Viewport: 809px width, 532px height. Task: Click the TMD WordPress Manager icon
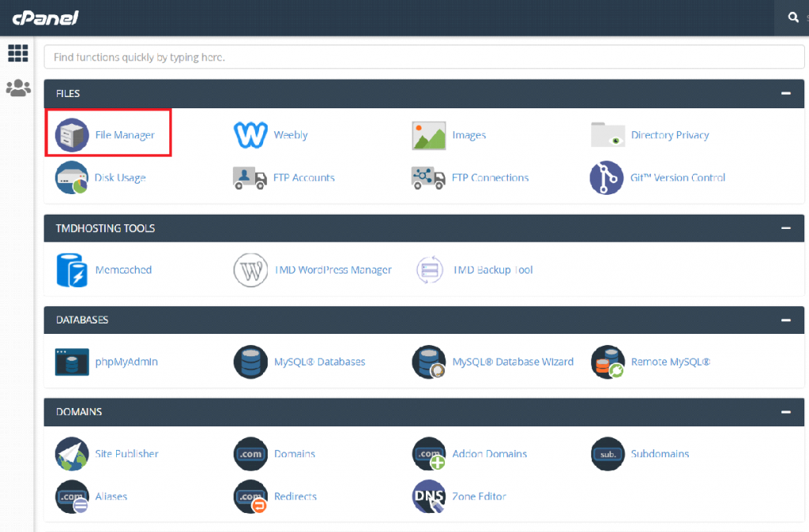tap(251, 270)
